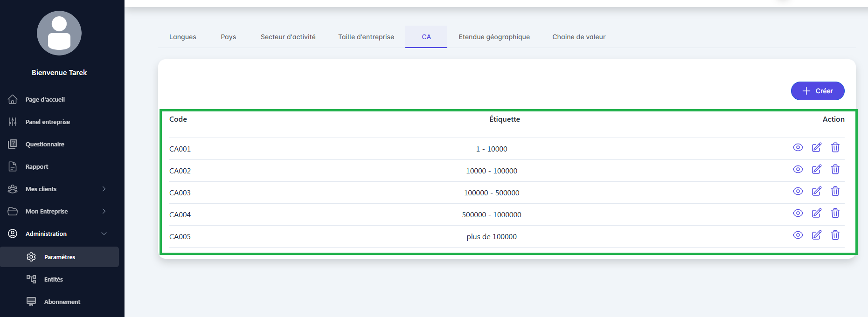Click the Entités hierarchy icon

click(31, 279)
